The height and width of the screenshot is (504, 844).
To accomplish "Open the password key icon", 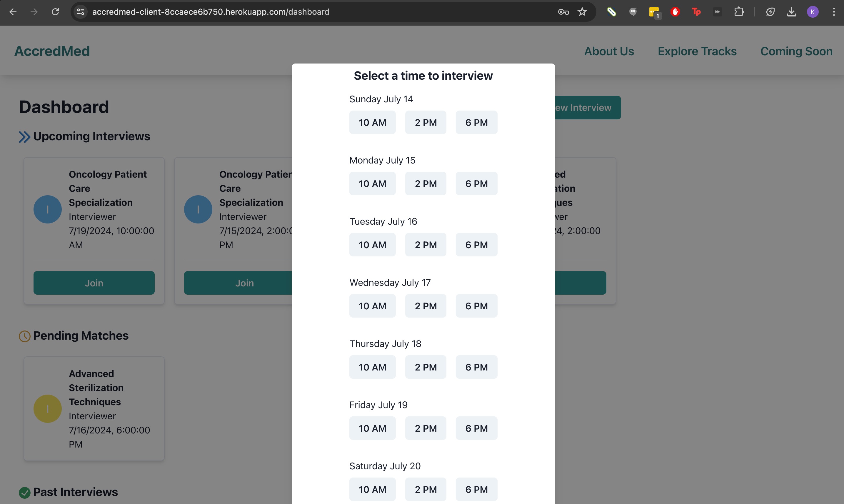I will click(563, 12).
